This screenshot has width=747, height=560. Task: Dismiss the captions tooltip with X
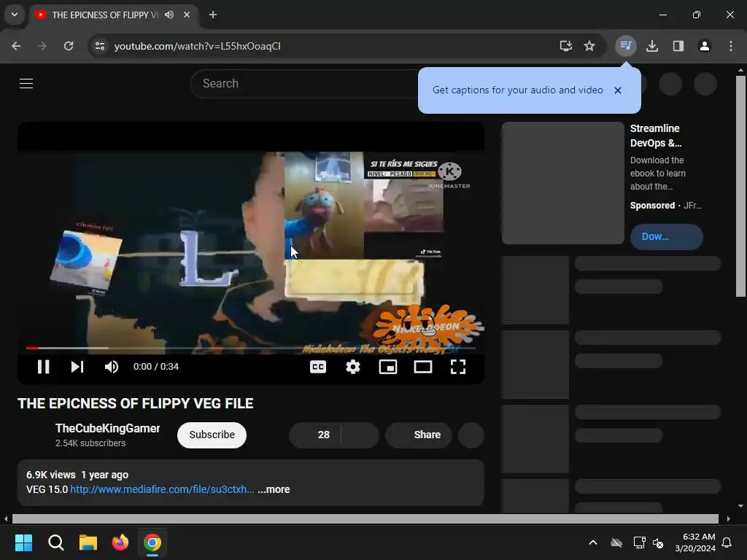[618, 90]
